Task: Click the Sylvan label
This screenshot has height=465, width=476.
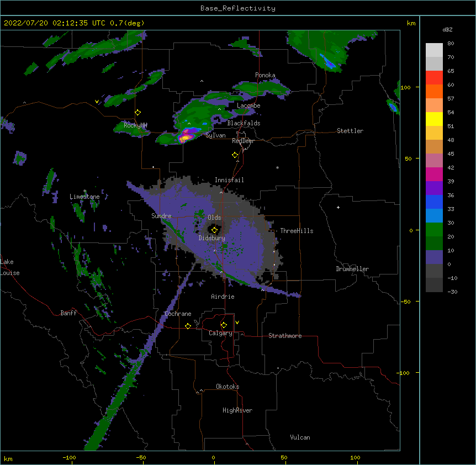Action: (215, 135)
